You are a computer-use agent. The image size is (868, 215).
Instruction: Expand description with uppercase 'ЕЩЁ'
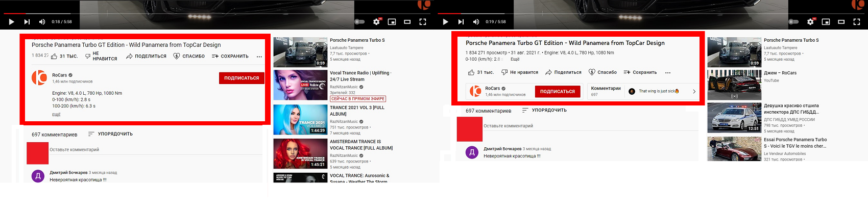(56, 115)
